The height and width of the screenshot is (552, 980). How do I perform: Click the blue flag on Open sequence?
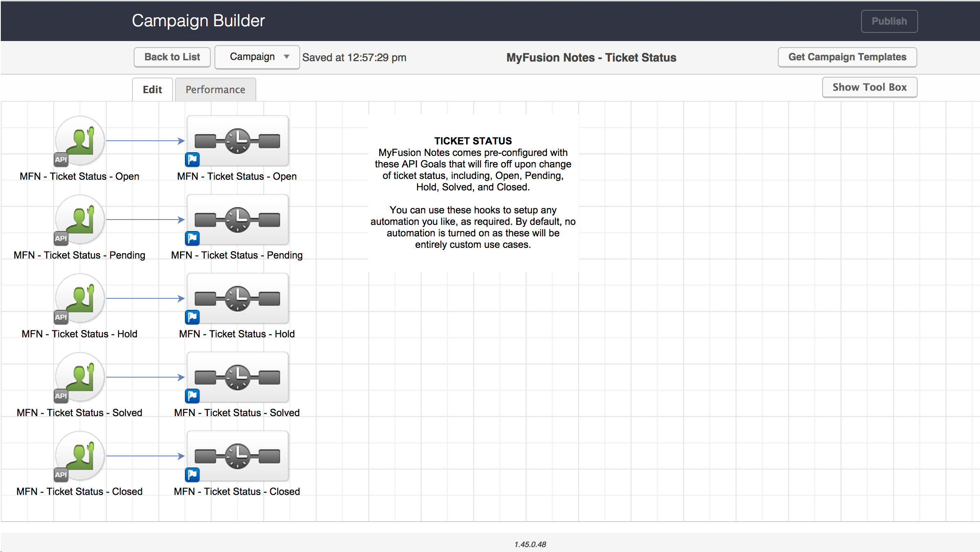(192, 159)
